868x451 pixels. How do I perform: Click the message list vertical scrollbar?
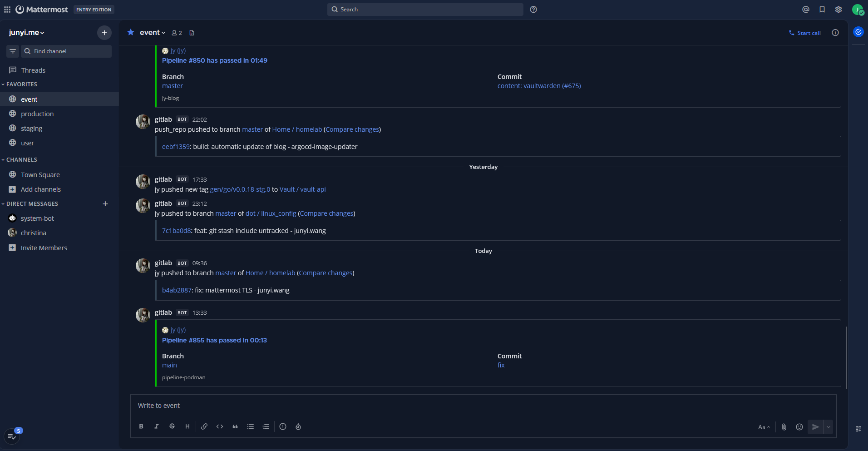click(x=846, y=357)
